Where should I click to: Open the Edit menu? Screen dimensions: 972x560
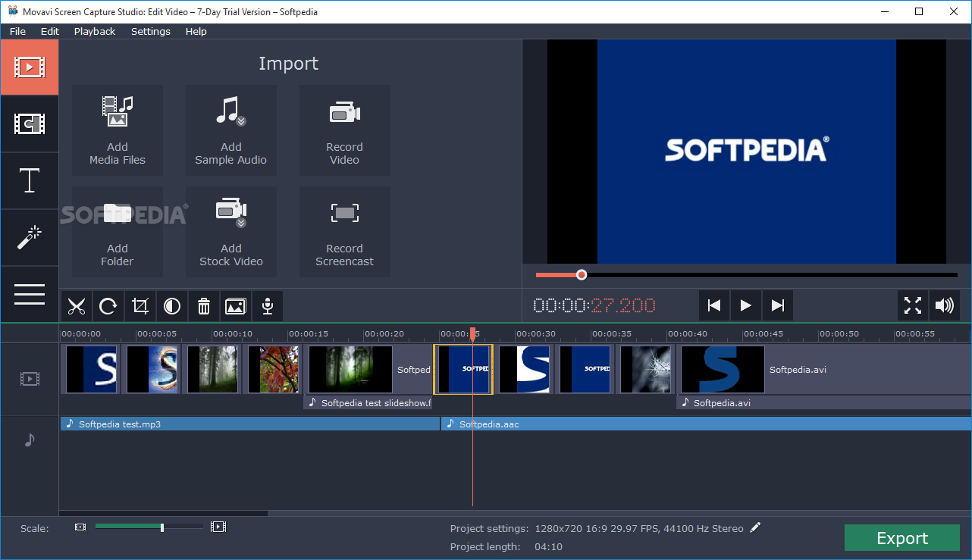[x=50, y=31]
